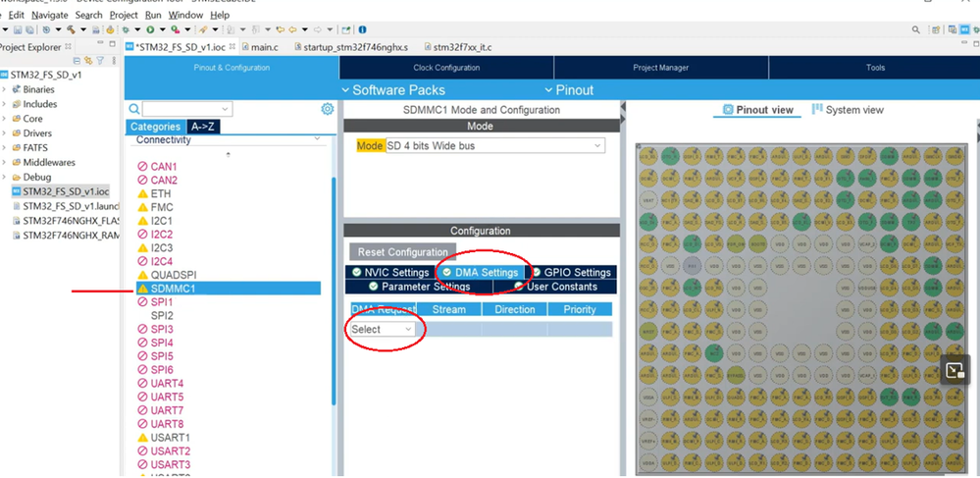Expand the Binaries folder
The height and width of the screenshot is (478, 980).
coord(4,89)
